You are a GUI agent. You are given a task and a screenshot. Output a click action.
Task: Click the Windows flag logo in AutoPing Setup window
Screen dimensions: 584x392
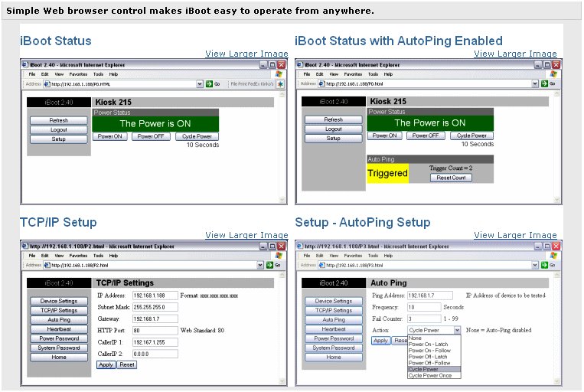554,255
